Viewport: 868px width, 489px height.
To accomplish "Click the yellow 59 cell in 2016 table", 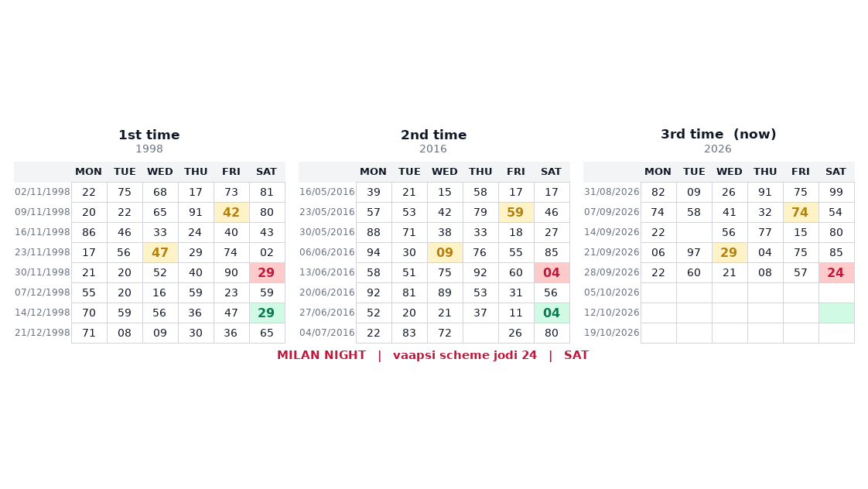I will 516,212.
